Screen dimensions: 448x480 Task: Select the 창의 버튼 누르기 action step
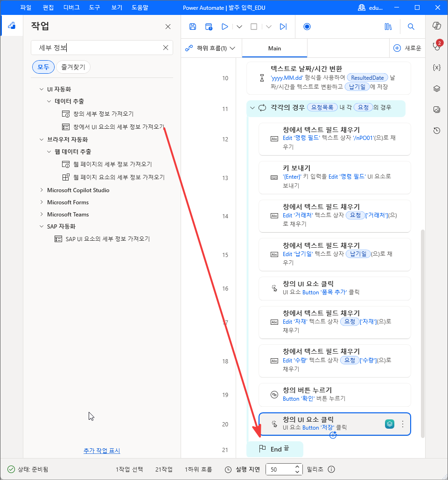[x=335, y=395]
